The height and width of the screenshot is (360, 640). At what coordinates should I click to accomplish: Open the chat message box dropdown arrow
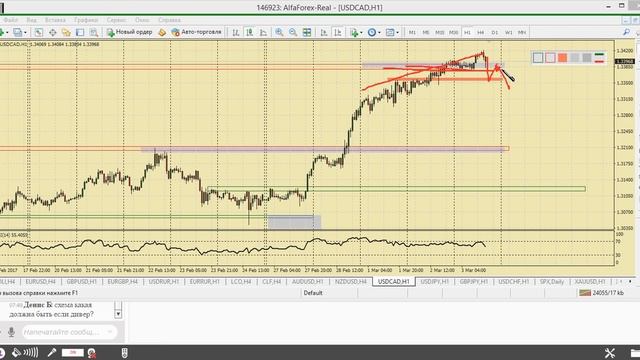coord(110,332)
